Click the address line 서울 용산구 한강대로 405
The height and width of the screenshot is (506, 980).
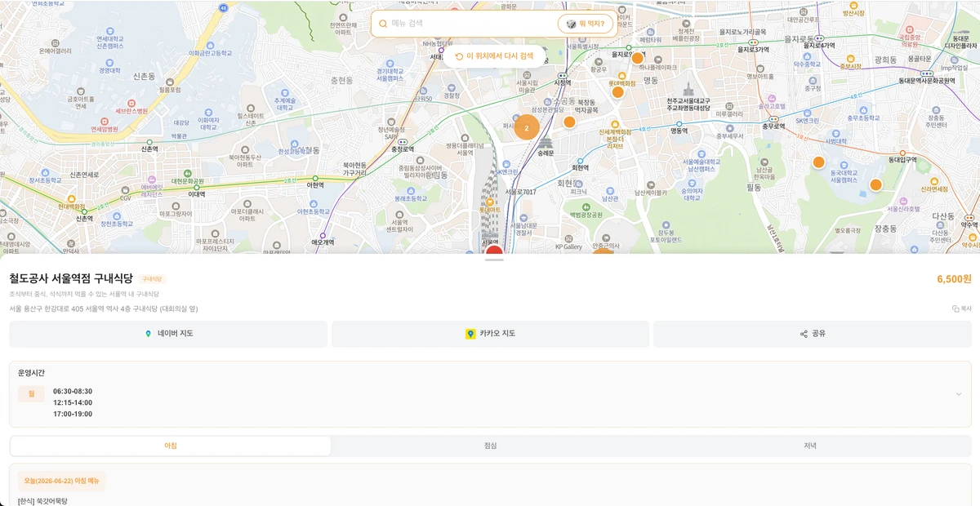pos(104,308)
